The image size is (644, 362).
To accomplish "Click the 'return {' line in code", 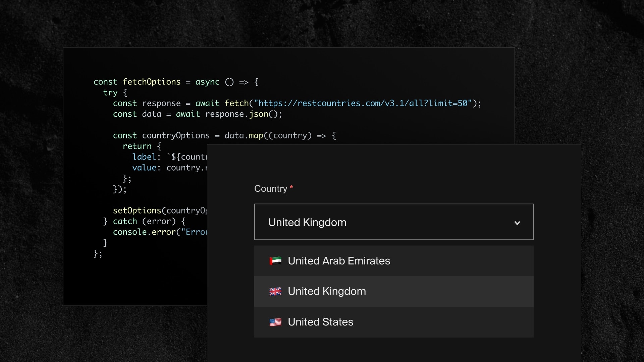I will coord(142,146).
